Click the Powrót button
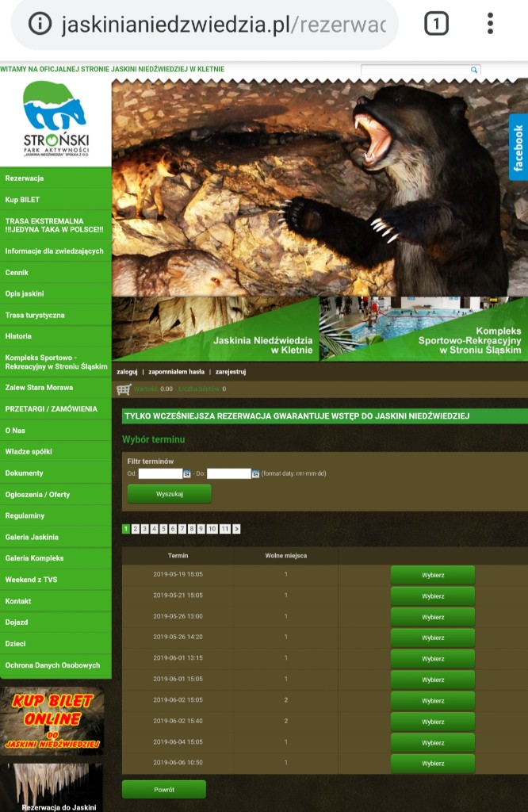Viewport: 528px width, 812px height. tap(164, 790)
